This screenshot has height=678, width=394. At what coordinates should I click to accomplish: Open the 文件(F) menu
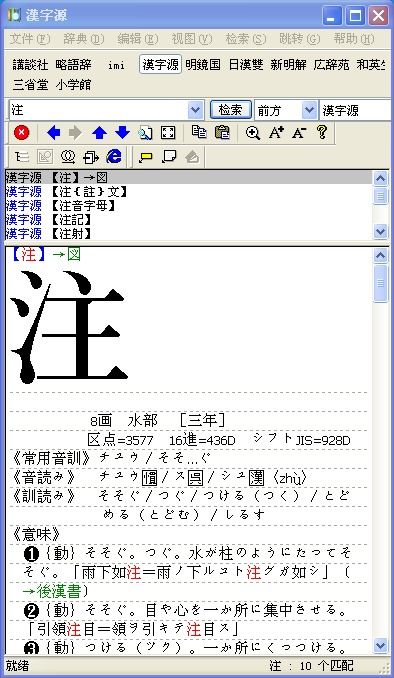pos(30,39)
